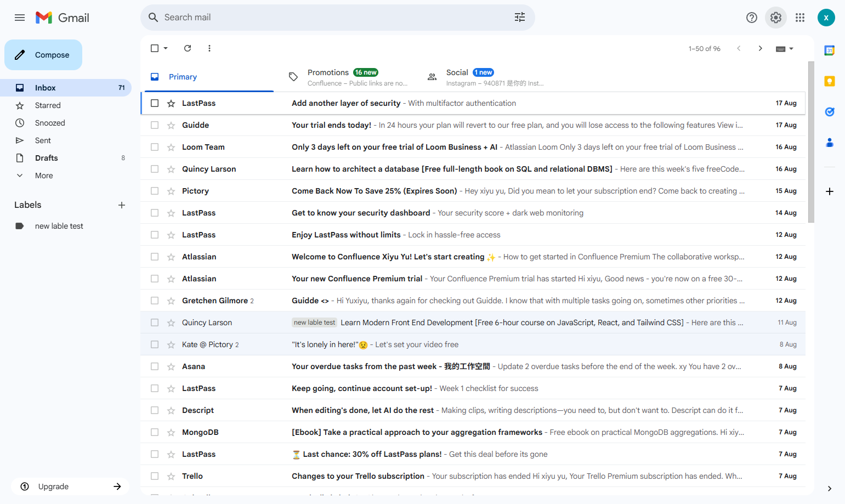The height and width of the screenshot is (504, 845).
Task: Tick the Quincy Larson SQL book checkbox
Action: (x=155, y=169)
